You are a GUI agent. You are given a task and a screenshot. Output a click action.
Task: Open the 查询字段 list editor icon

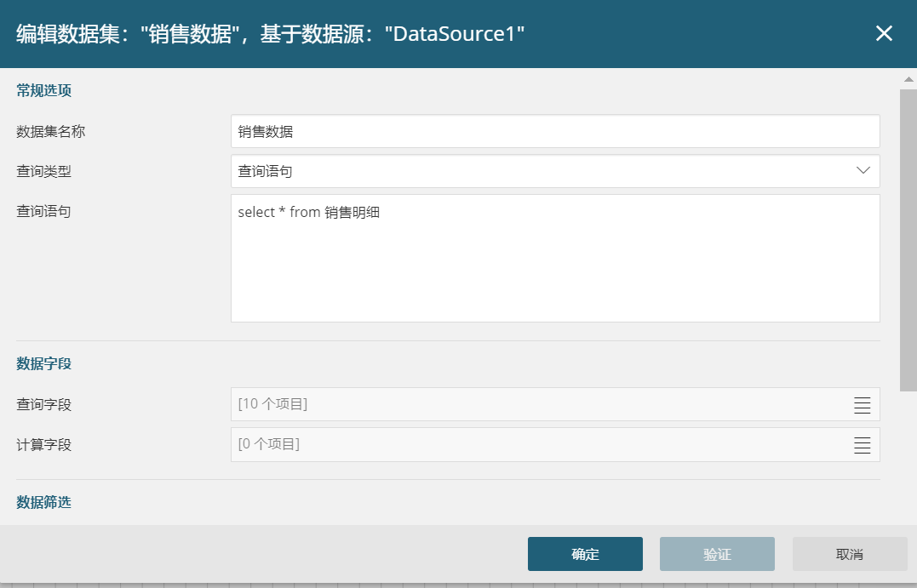click(862, 405)
